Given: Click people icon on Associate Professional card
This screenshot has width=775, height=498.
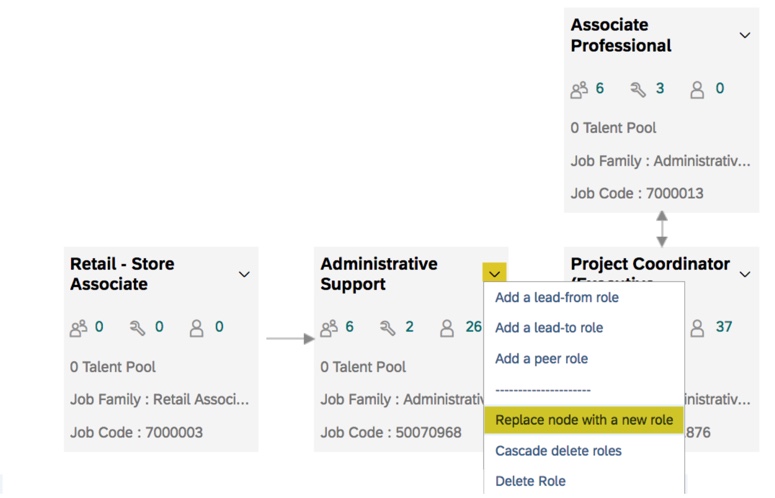Looking at the screenshot, I should (x=579, y=89).
